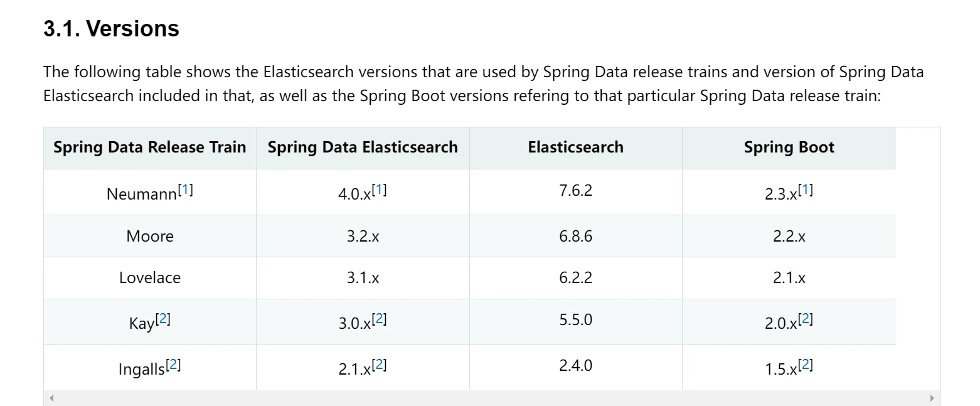The height and width of the screenshot is (406, 980).
Task: Click the horizontal scrollbar right arrow
Action: tap(932, 398)
